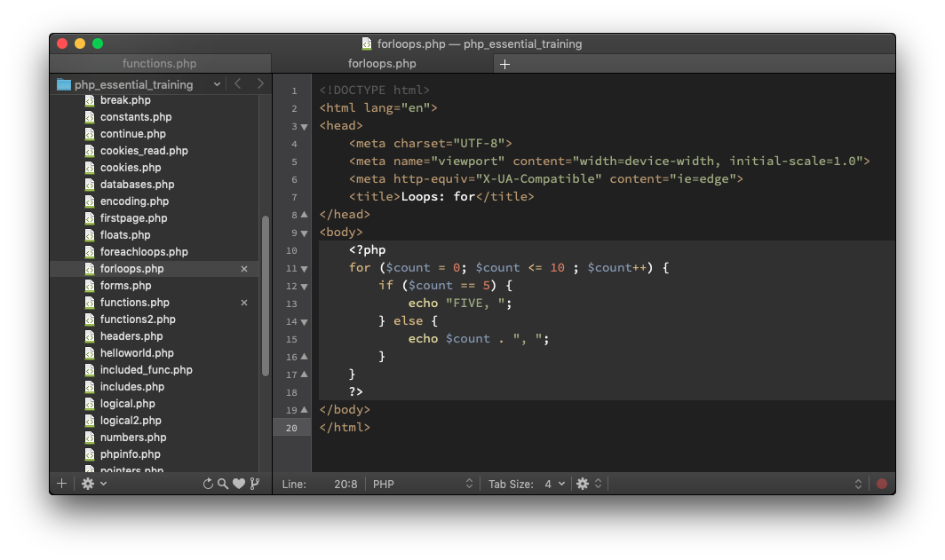This screenshot has width=945, height=560.
Task: Click the source control branch icon
Action: pos(255,484)
